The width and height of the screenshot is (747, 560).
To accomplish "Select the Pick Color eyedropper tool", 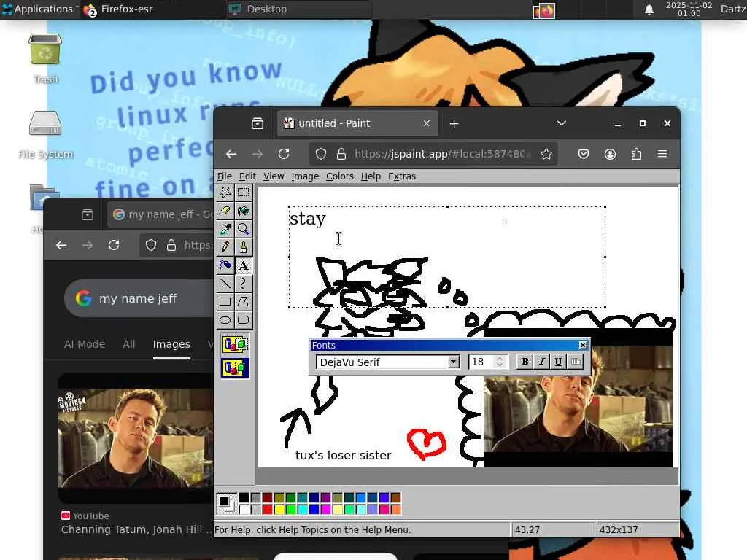I will (x=225, y=229).
